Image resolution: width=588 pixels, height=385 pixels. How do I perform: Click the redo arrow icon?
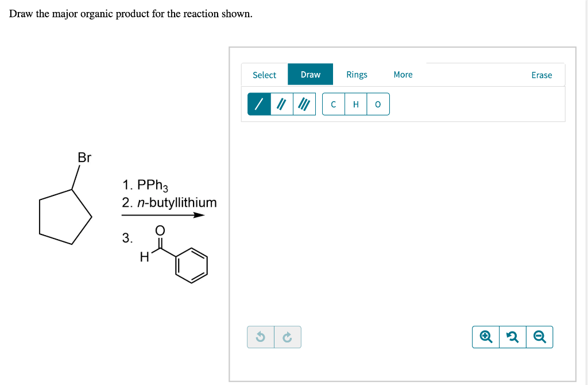point(288,337)
